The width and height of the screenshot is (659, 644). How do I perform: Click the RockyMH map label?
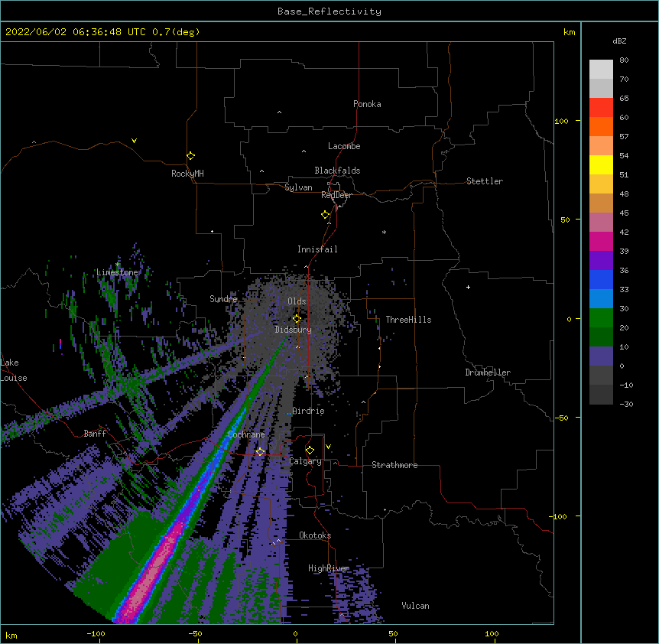pos(187,174)
